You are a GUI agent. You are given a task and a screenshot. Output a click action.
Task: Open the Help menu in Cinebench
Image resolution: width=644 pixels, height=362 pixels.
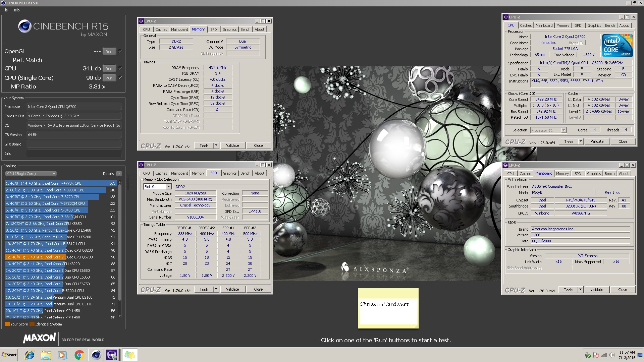[x=16, y=10]
